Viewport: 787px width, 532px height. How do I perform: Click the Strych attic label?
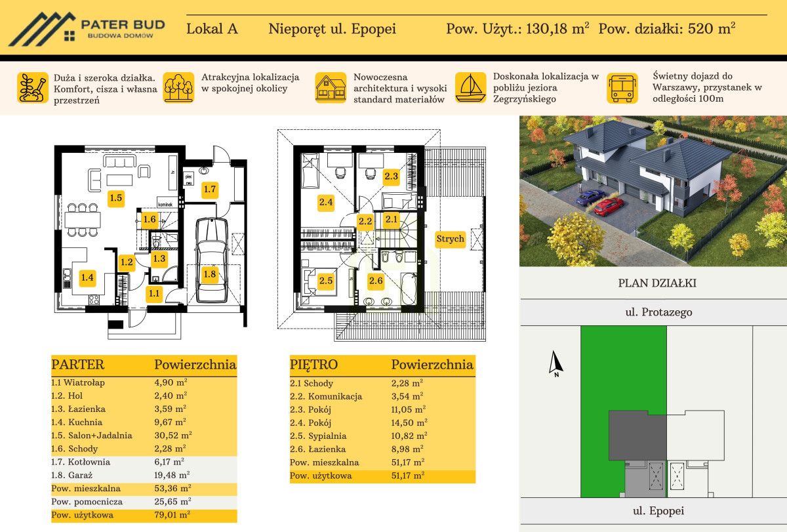(x=450, y=239)
